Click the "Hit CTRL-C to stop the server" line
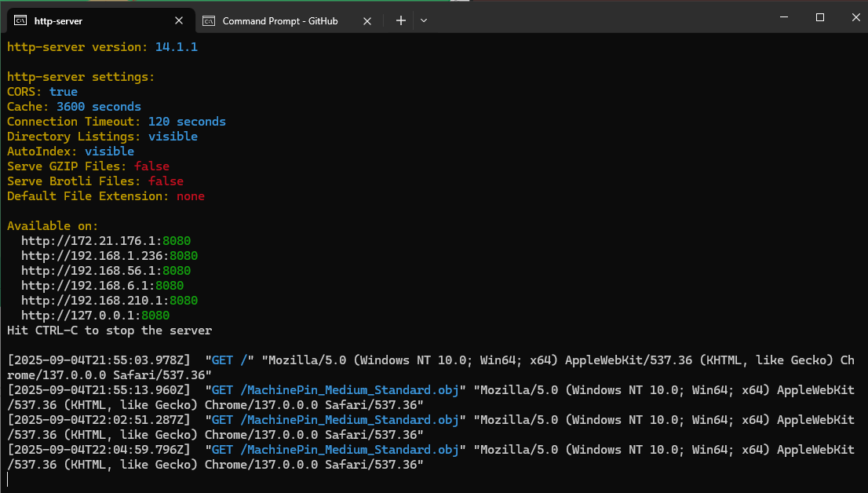This screenshot has height=493, width=868. coord(109,330)
